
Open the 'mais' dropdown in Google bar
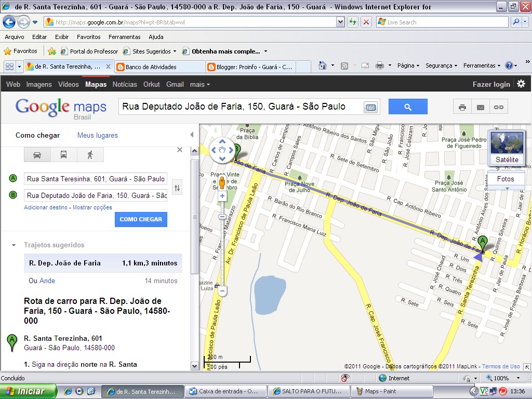coord(200,84)
